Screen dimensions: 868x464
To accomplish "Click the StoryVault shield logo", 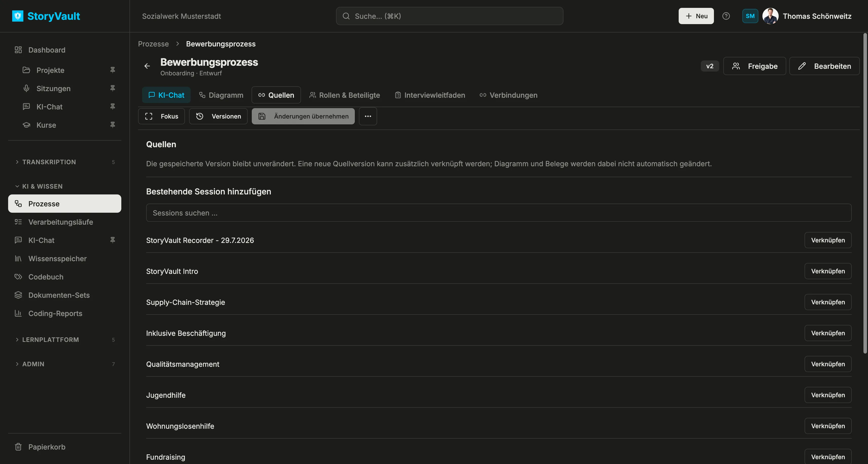I will pyautogui.click(x=18, y=16).
